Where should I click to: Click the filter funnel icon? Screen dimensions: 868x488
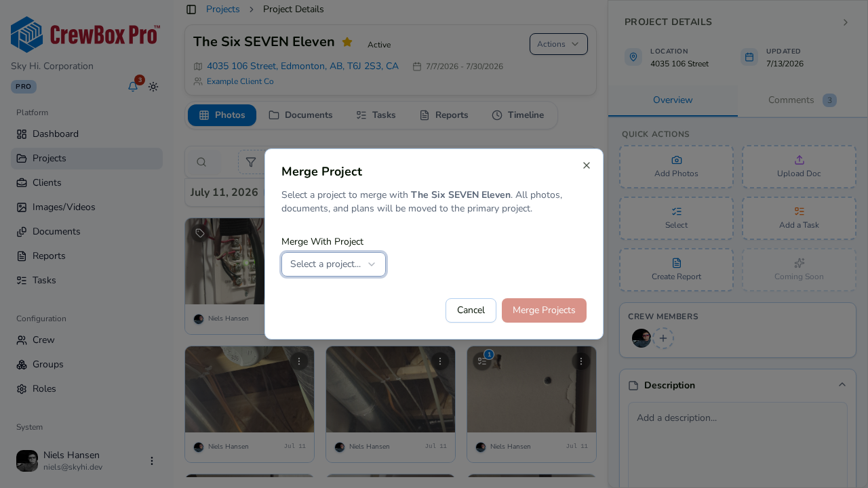point(251,162)
